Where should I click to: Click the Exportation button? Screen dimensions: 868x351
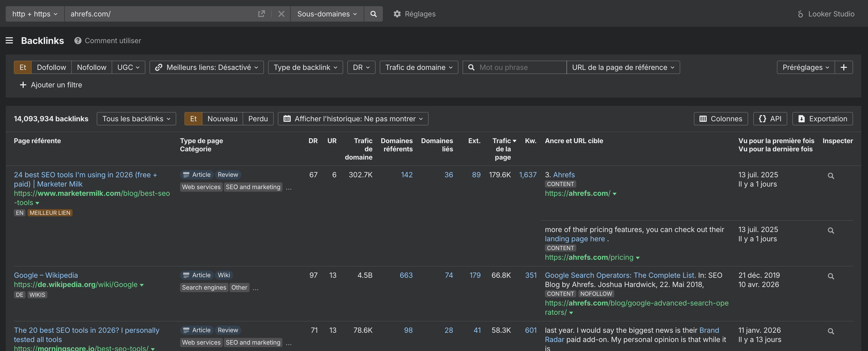tap(822, 119)
